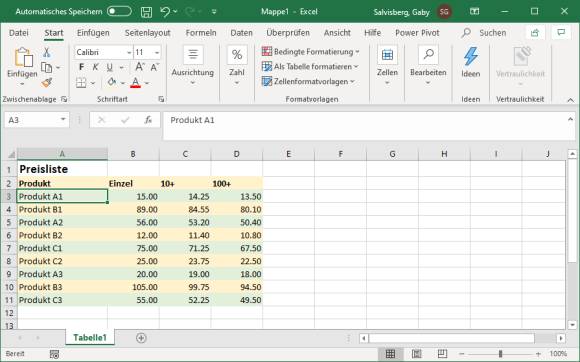The image size is (580, 362).
Task: Expand the formula bar chevron
Action: point(570,119)
